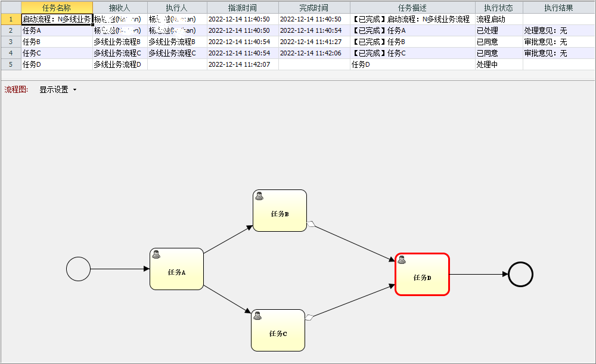Click status cell 已处理

point(499,30)
